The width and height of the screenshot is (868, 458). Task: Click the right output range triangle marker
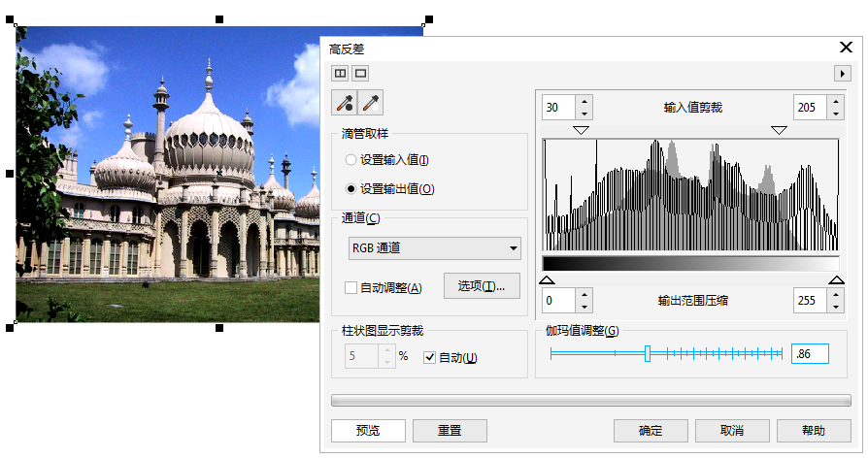tap(836, 280)
